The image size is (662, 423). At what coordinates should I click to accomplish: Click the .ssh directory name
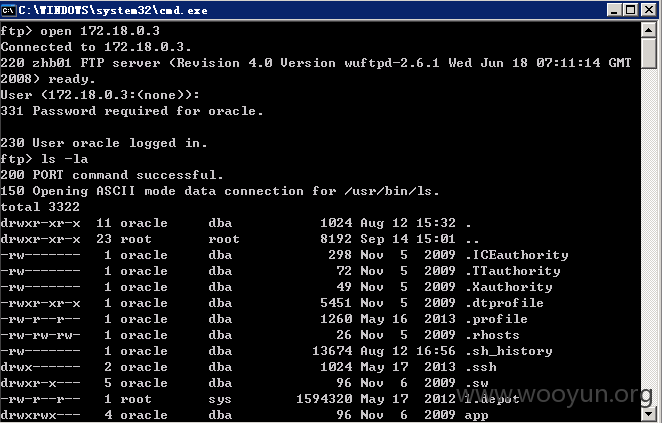click(481, 367)
